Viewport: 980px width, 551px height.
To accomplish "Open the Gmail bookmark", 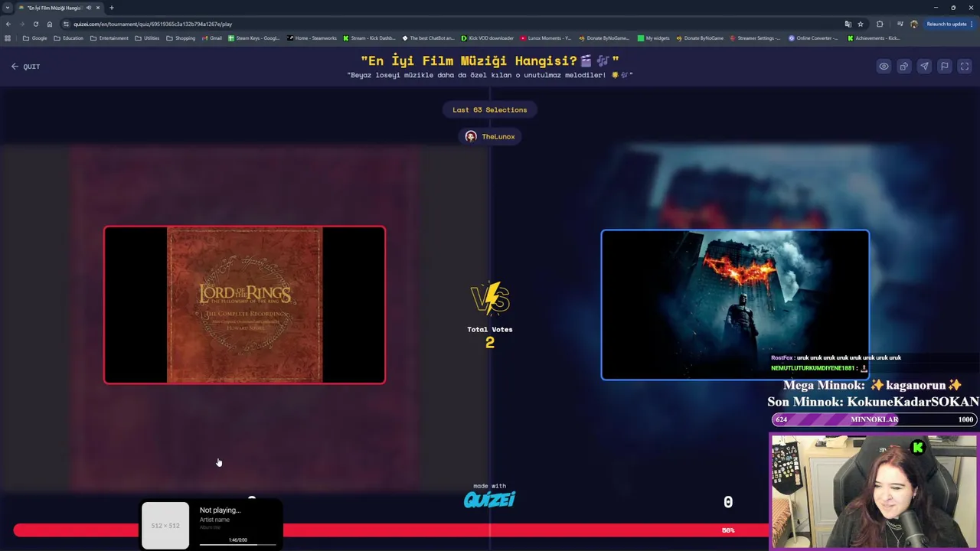I will click(x=211, y=38).
